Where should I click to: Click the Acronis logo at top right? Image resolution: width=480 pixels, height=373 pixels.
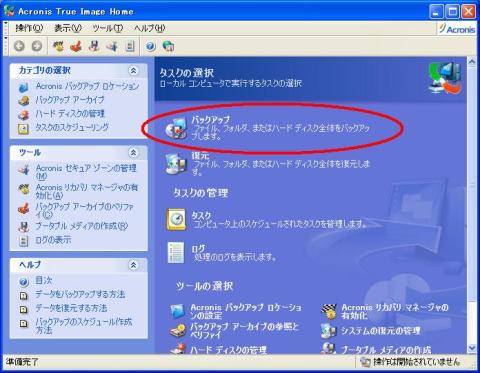pos(457,29)
